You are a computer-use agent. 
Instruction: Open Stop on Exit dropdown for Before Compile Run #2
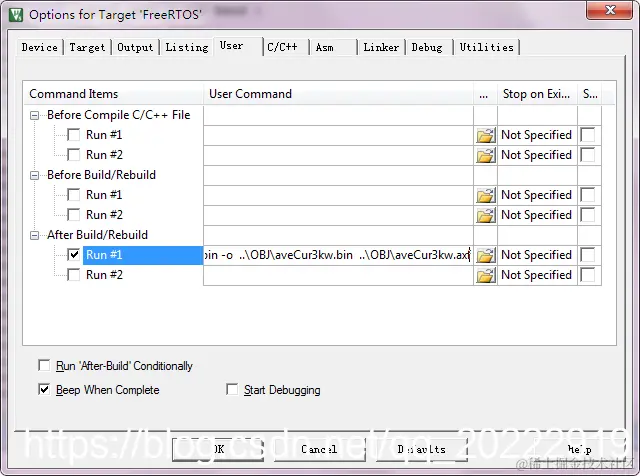[536, 155]
